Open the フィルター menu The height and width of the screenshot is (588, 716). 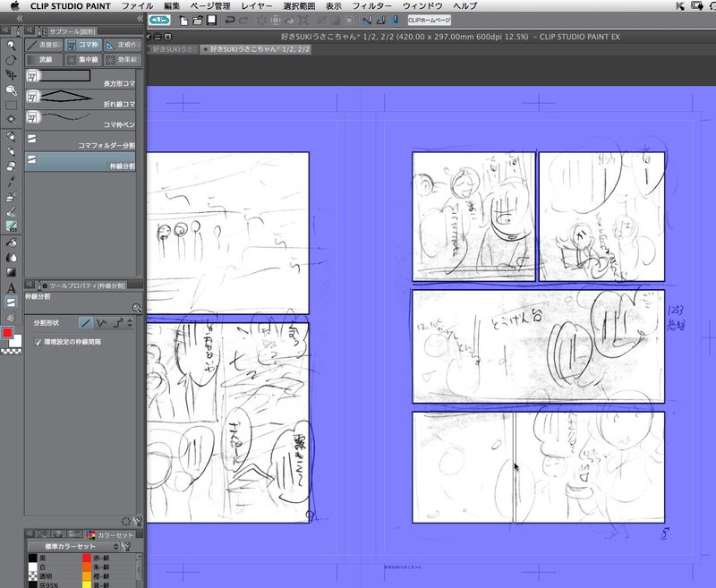[371, 6]
